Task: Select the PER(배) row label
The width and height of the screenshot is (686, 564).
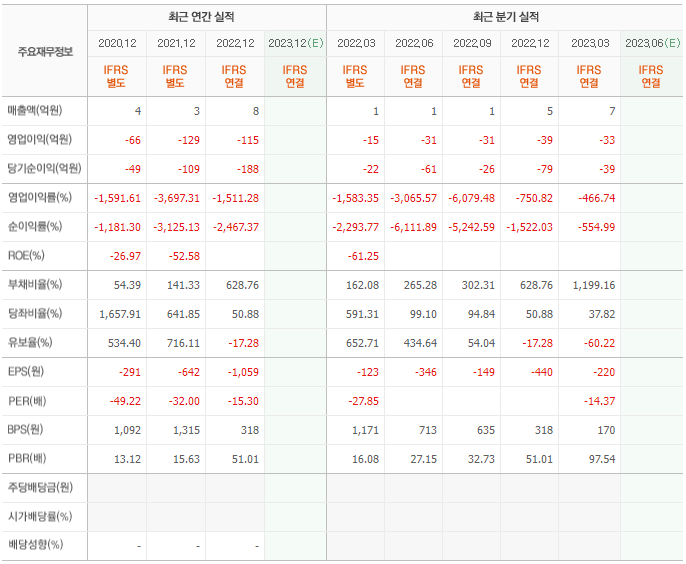Action: coord(27,401)
